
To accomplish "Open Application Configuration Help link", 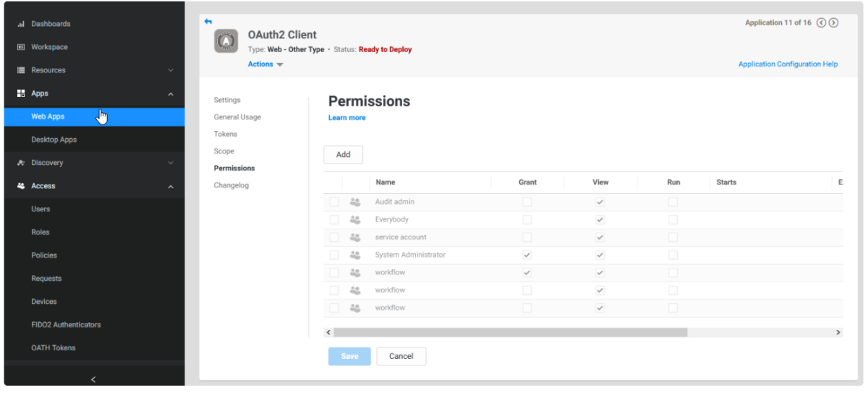I will 788,64.
